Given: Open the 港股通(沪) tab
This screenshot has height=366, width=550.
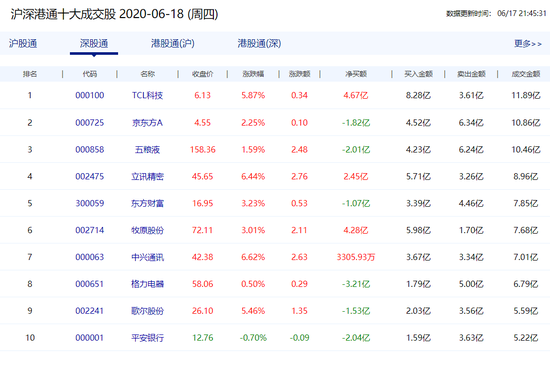Looking at the screenshot, I should [x=173, y=44].
